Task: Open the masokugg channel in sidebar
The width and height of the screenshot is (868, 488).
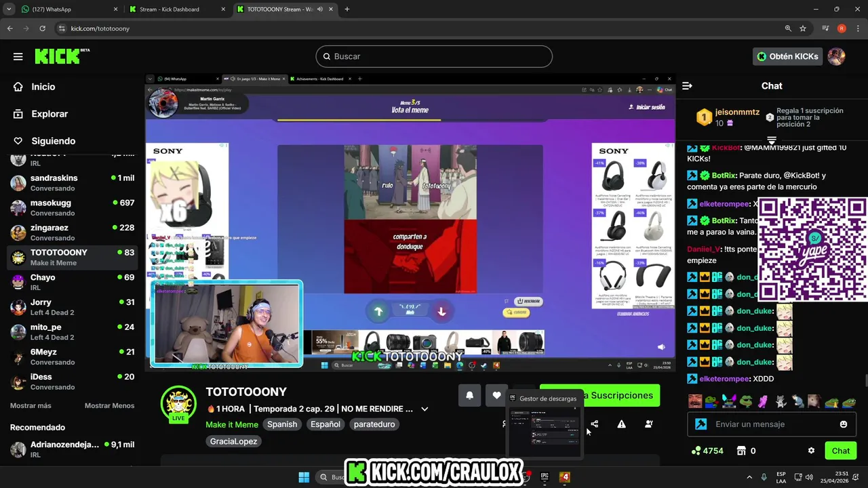Action: [73, 207]
